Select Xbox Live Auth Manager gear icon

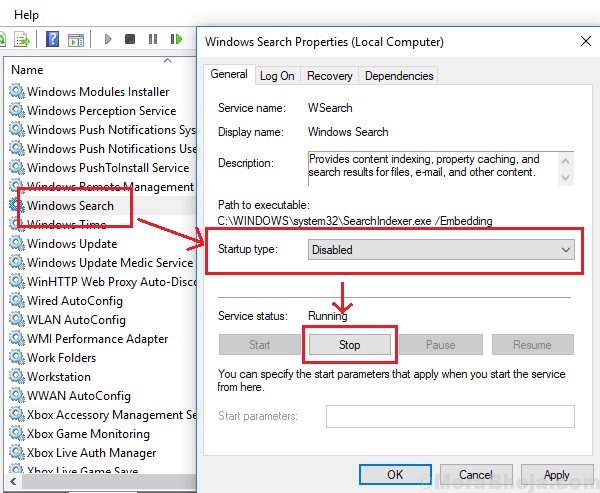coord(17,452)
